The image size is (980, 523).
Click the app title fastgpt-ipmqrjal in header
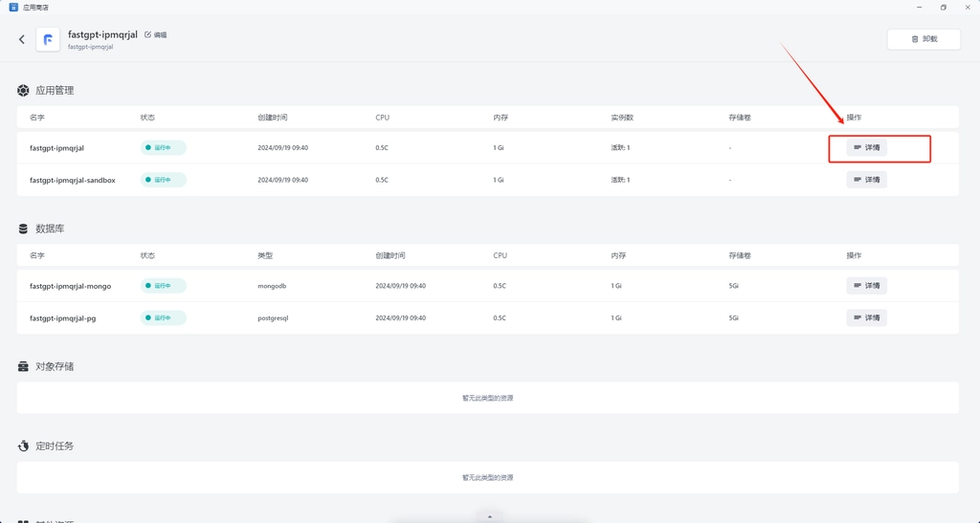point(102,34)
